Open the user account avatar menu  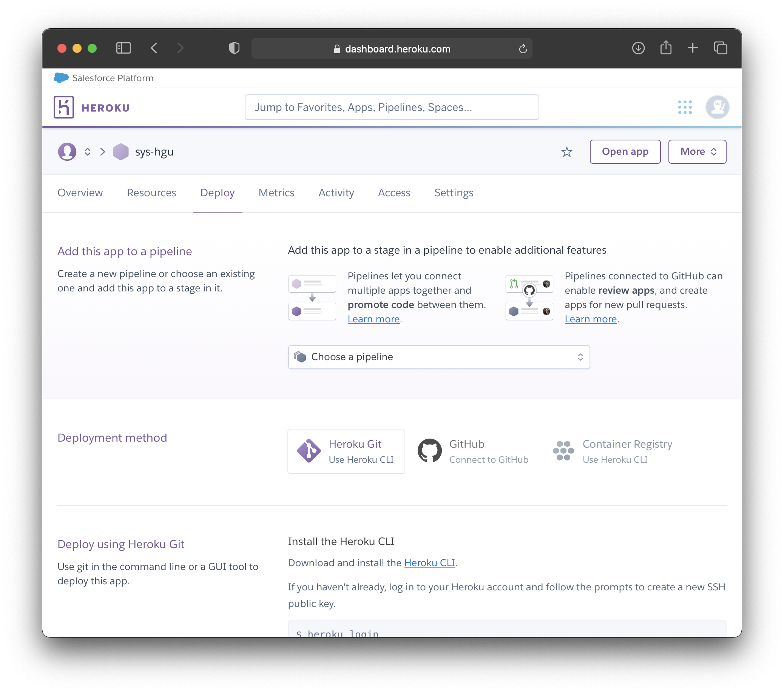717,107
